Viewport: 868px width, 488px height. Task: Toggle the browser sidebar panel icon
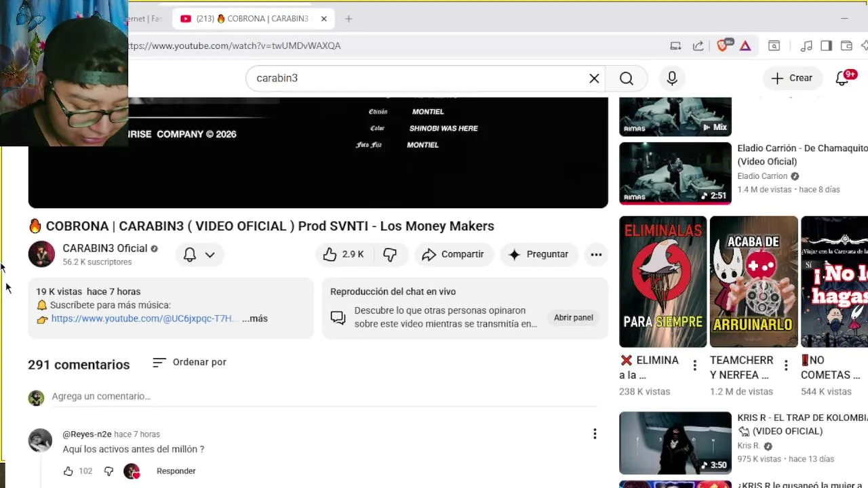coord(826,45)
